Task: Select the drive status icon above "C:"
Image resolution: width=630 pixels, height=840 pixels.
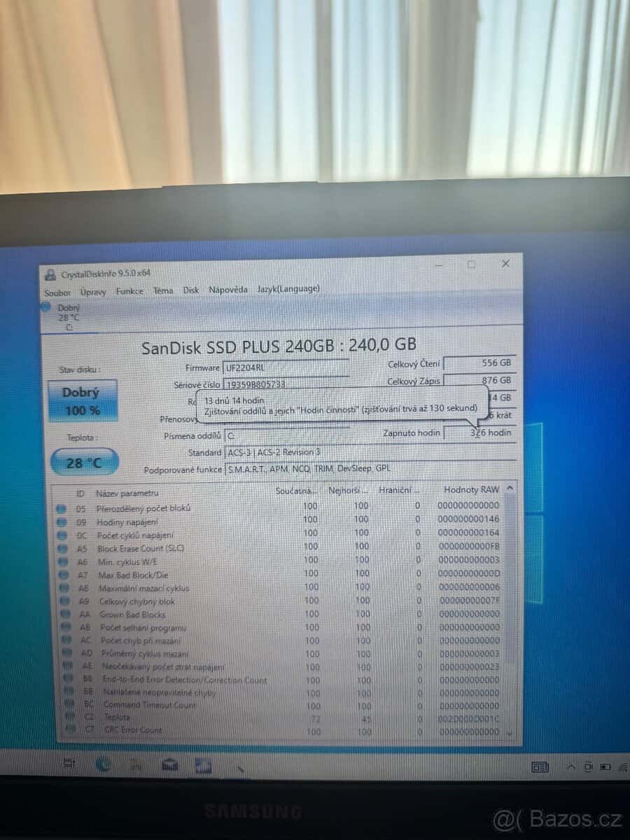Action: click(x=46, y=306)
